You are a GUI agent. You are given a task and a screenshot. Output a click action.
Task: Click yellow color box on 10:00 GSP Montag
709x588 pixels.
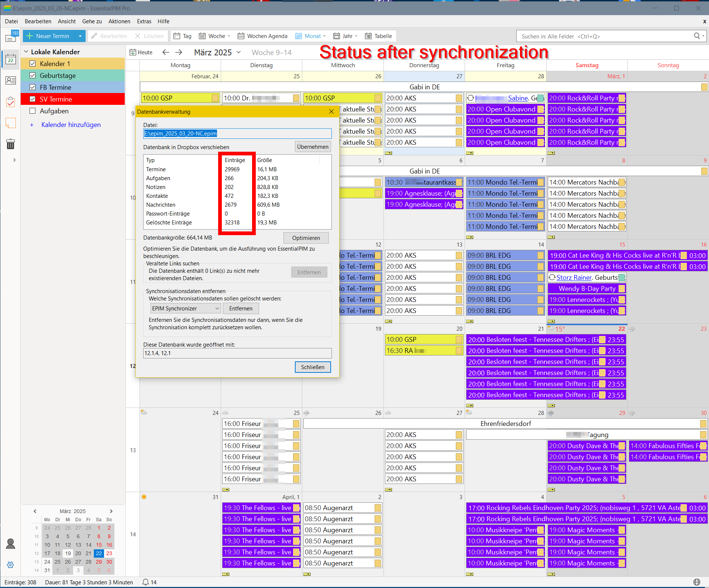point(215,98)
